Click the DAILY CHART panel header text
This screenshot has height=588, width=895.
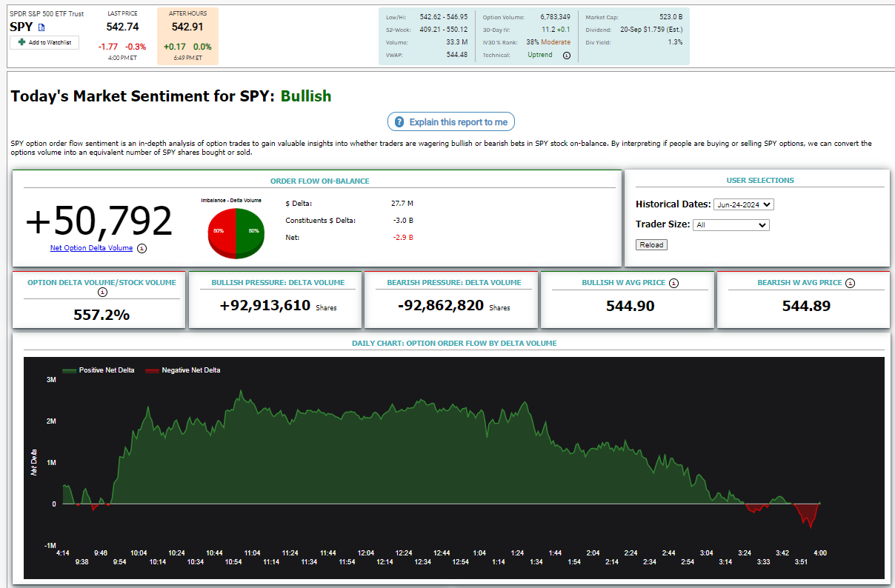click(454, 344)
